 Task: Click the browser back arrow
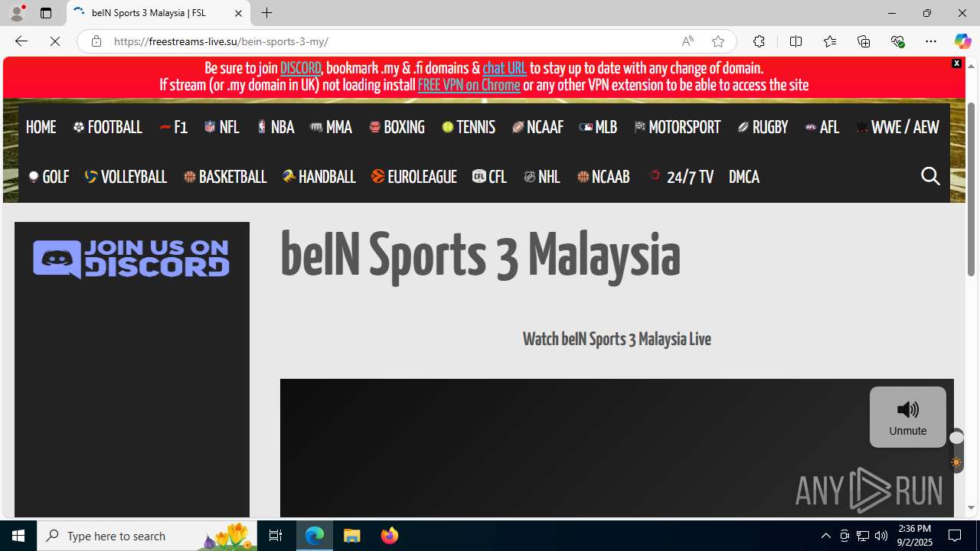click(x=21, y=41)
